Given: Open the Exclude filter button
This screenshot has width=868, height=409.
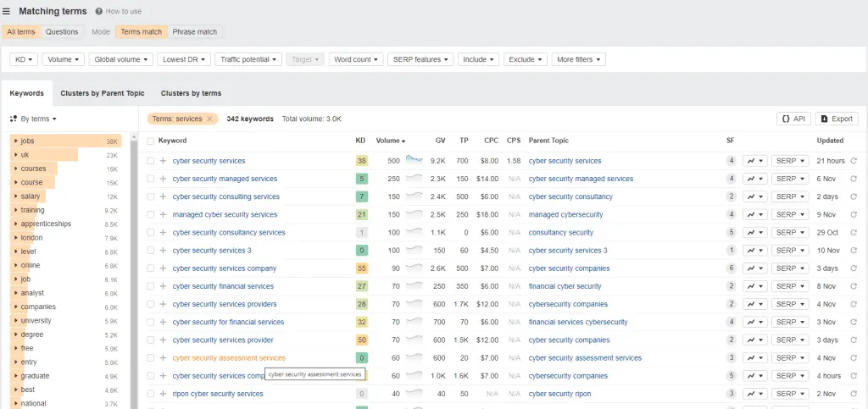Looking at the screenshot, I should (x=526, y=59).
